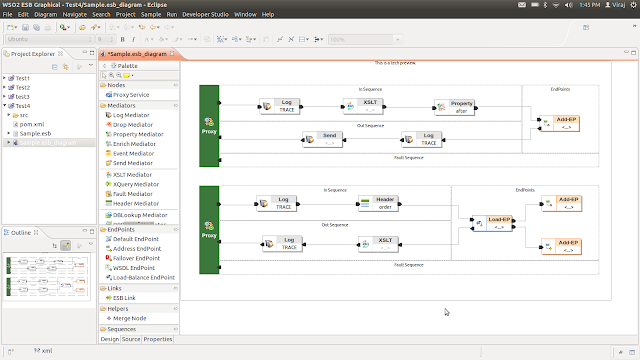Select the Sample.esb_diagram tree item
This screenshot has width=640, height=360.
pyautogui.click(x=48, y=143)
